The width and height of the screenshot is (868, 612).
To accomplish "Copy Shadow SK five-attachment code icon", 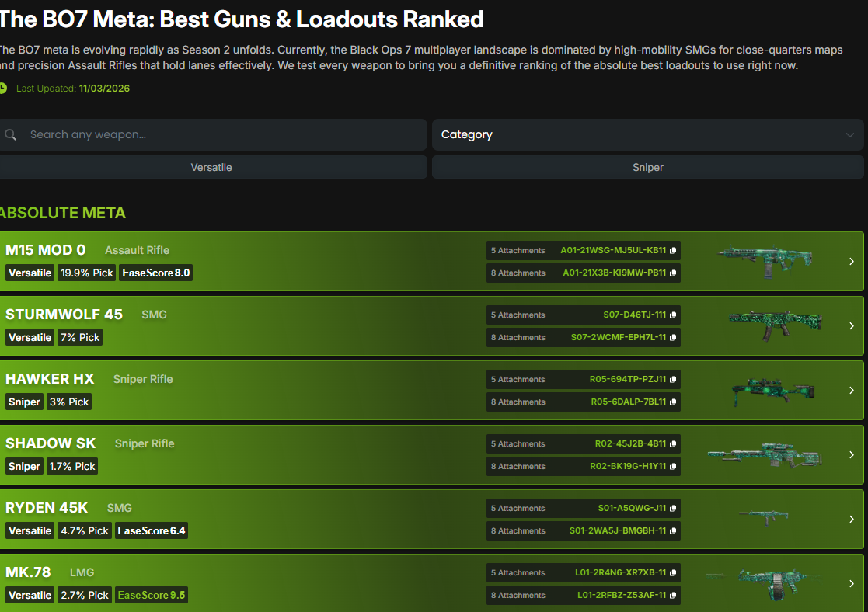I will click(x=673, y=444).
